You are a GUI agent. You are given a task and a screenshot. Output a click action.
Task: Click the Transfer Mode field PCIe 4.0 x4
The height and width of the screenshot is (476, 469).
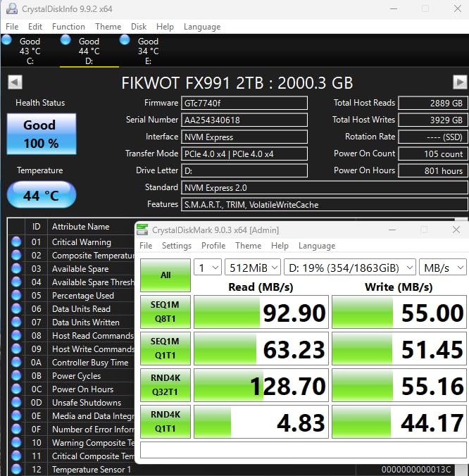(244, 154)
